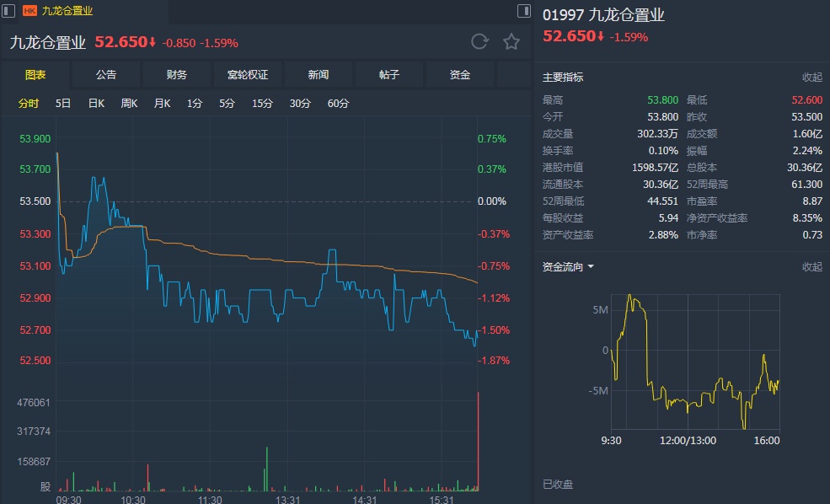Click the 52周最高 value 61.300
830x504 pixels.
807,185
